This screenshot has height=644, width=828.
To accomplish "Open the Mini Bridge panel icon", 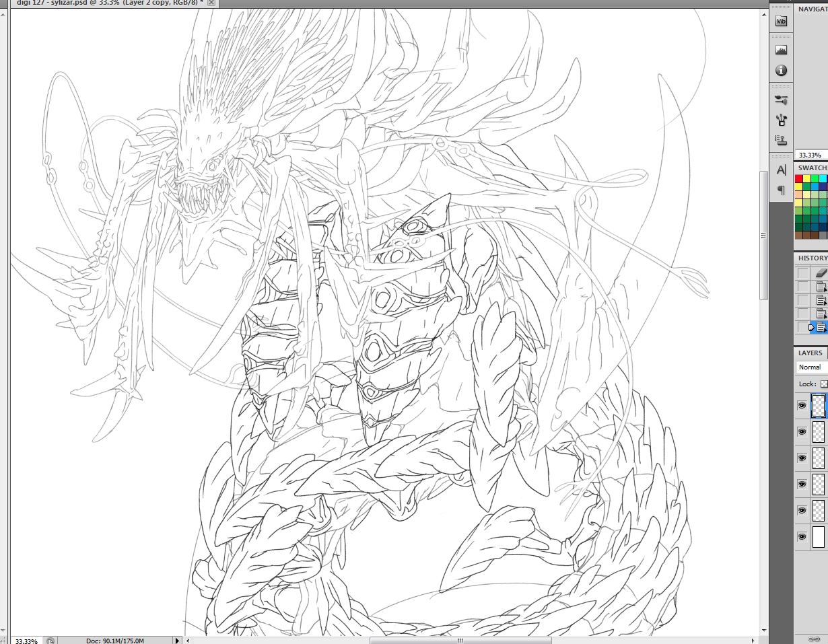I will [781, 22].
